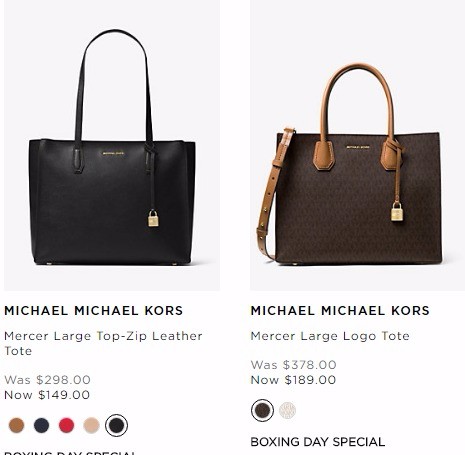Select the tan color swatch for leather tote
The image size is (465, 455).
(x=16, y=425)
